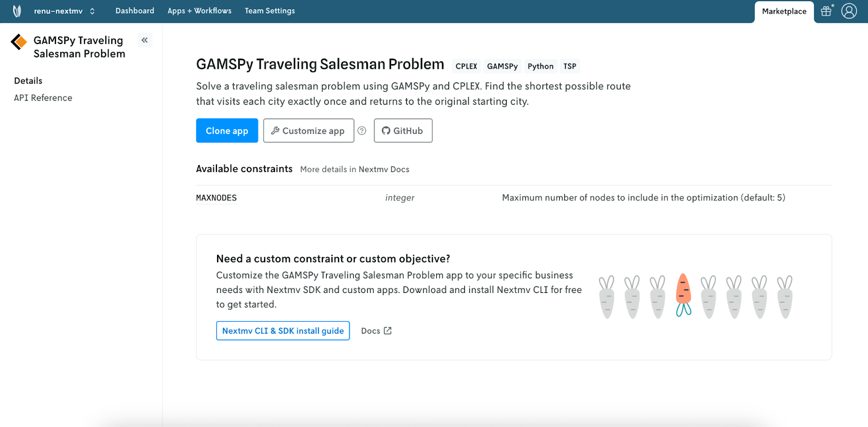The height and width of the screenshot is (427, 868).
Task: Click the GAMSPy tag
Action: point(502,66)
